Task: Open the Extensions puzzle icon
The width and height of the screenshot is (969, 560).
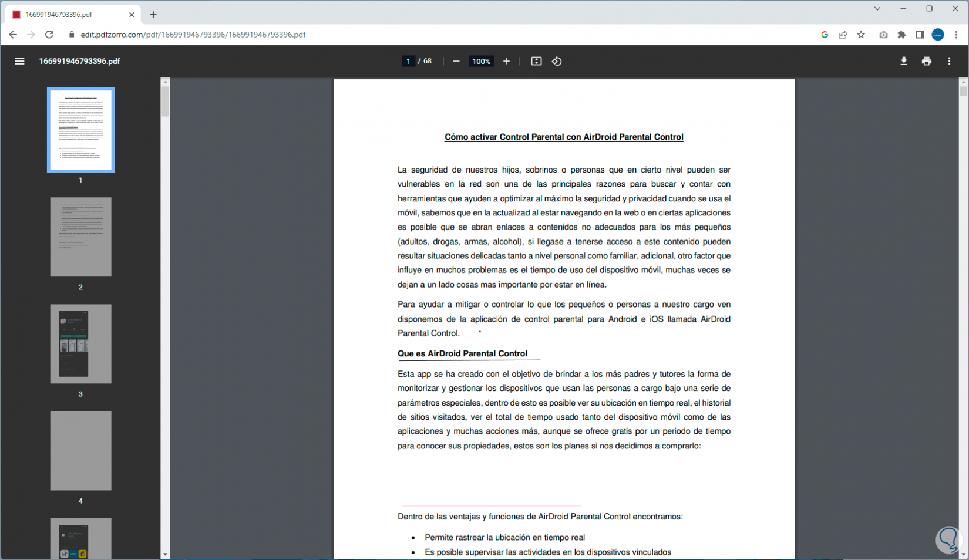Action: tap(901, 35)
